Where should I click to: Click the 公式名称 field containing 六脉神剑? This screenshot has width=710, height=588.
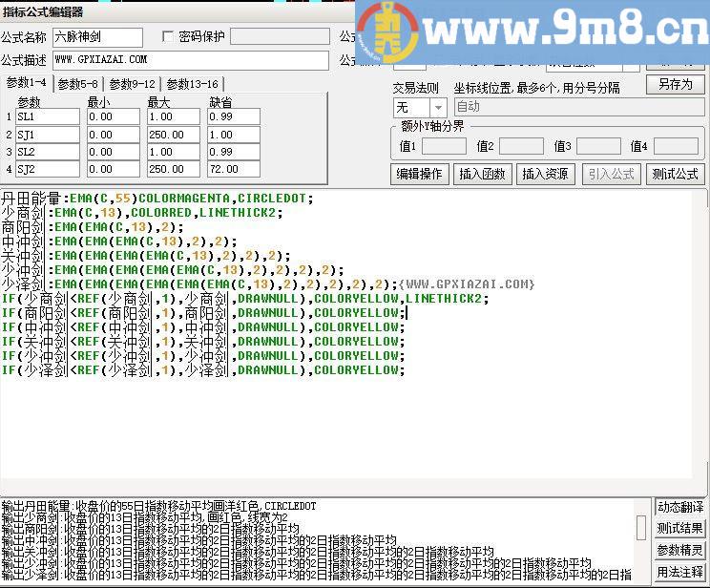[97, 37]
